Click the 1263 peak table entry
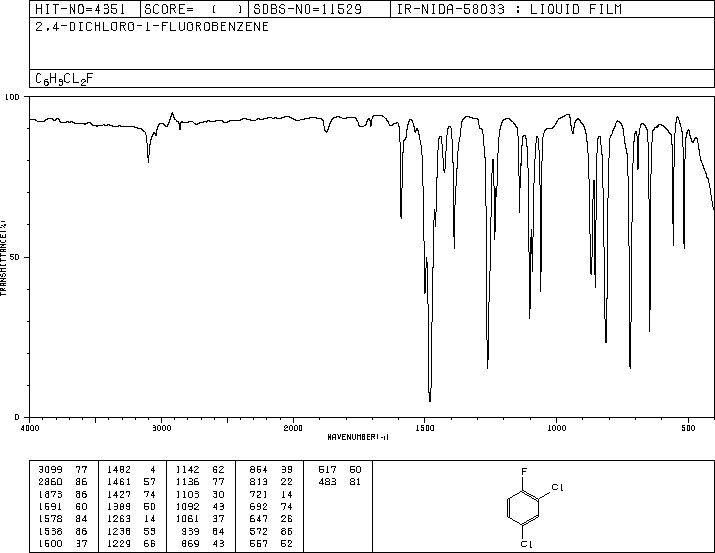This screenshot has height=553, width=715. [131, 519]
